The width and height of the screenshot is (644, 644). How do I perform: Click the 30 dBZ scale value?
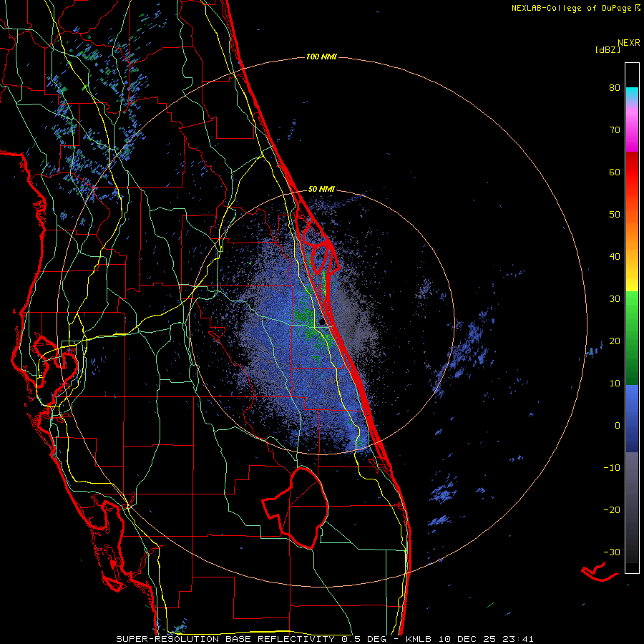(615, 299)
